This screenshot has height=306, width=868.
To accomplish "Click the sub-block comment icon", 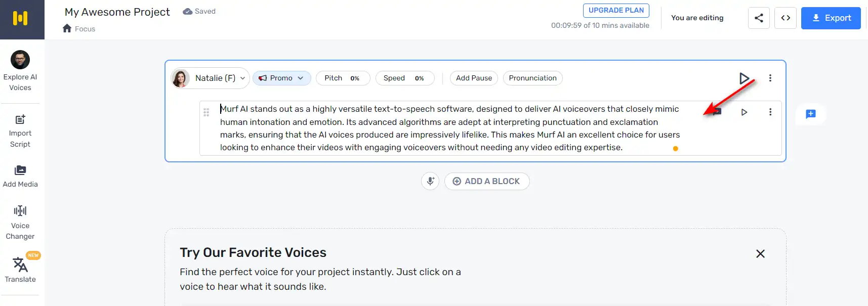I will pyautogui.click(x=717, y=112).
